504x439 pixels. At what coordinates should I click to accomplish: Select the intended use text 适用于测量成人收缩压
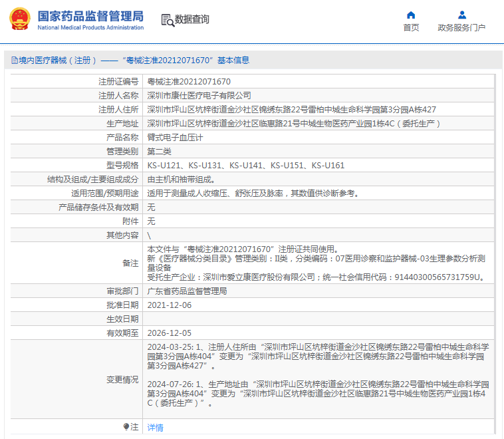(253, 194)
